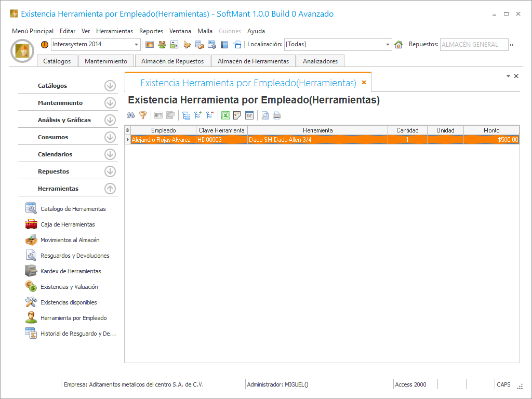Click the collapse all tree nodes icon
532x399 pixels.
209,116
